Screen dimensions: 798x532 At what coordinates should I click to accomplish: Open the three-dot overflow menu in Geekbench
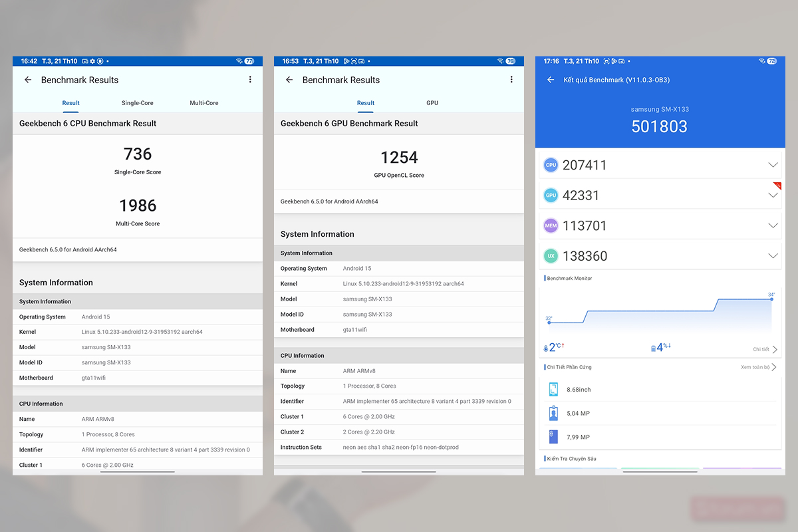click(250, 79)
